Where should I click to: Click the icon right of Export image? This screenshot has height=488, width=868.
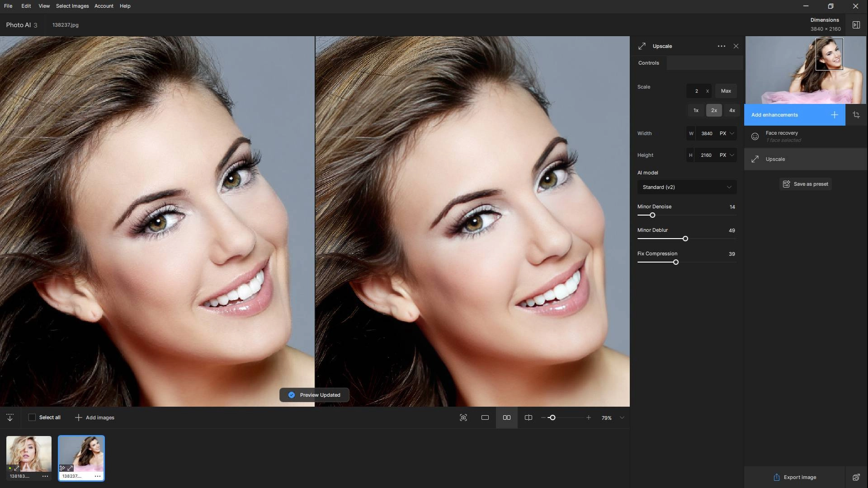856,477
